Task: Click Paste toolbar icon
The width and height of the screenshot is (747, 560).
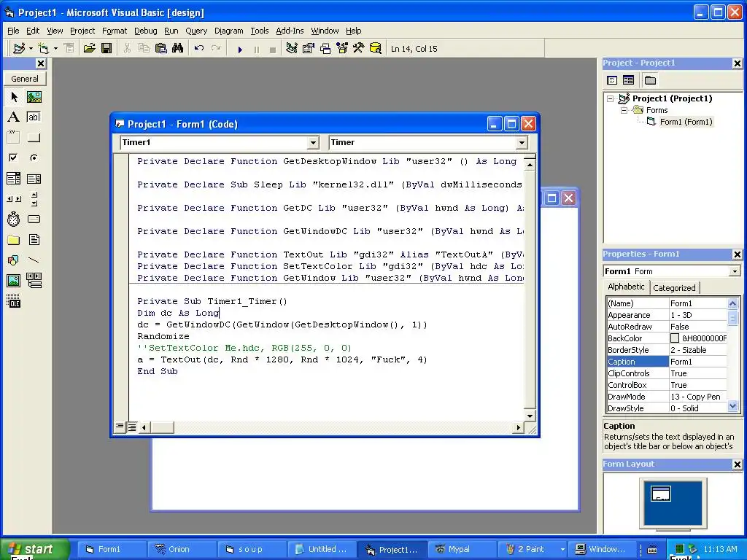Action: (x=161, y=49)
